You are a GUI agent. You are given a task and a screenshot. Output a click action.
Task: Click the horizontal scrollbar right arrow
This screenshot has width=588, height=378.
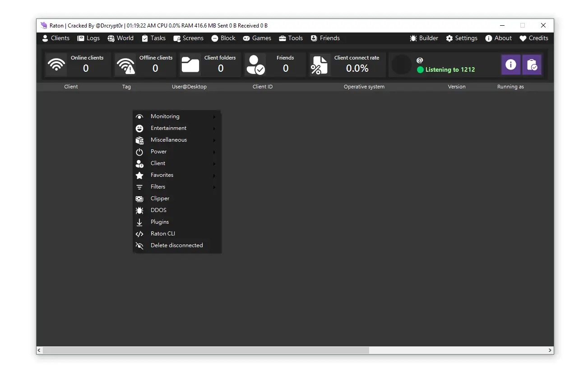(x=550, y=350)
